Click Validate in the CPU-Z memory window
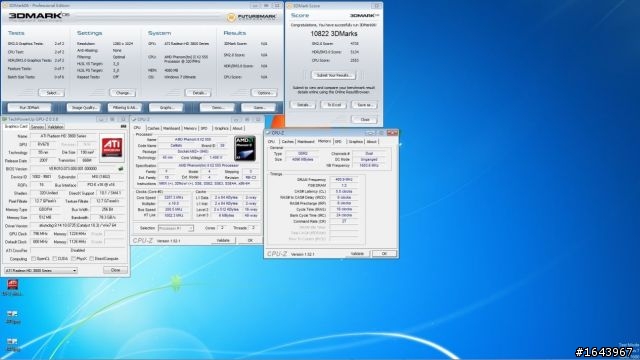 pos(357,254)
